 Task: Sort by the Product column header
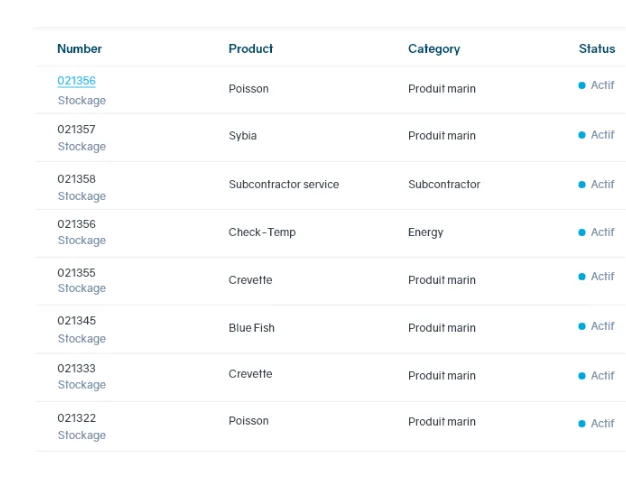click(250, 49)
